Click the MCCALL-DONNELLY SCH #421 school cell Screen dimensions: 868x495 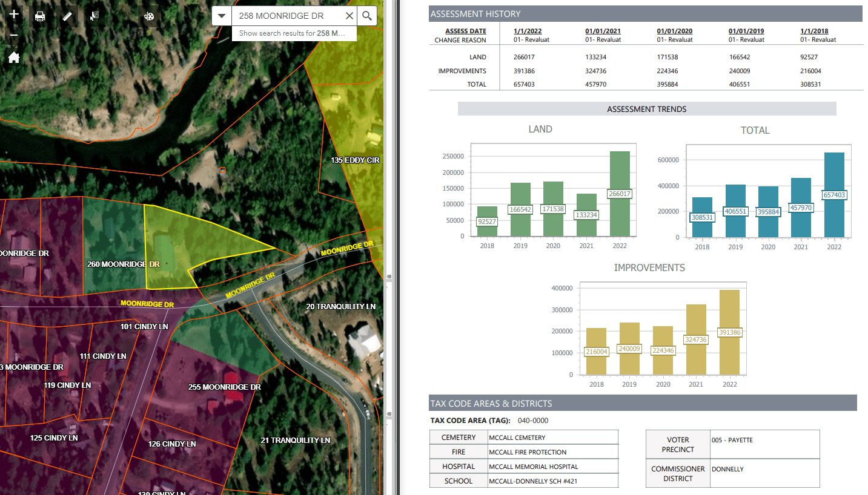(553, 481)
